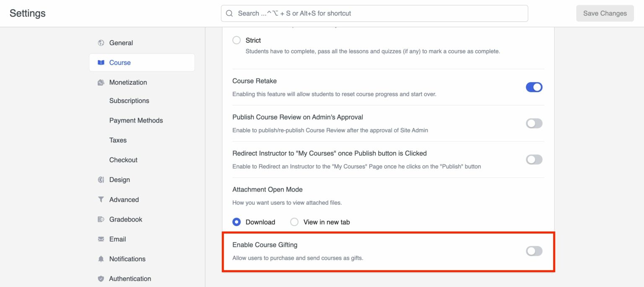
Task: Click the Authentication shield icon
Action: point(101,279)
